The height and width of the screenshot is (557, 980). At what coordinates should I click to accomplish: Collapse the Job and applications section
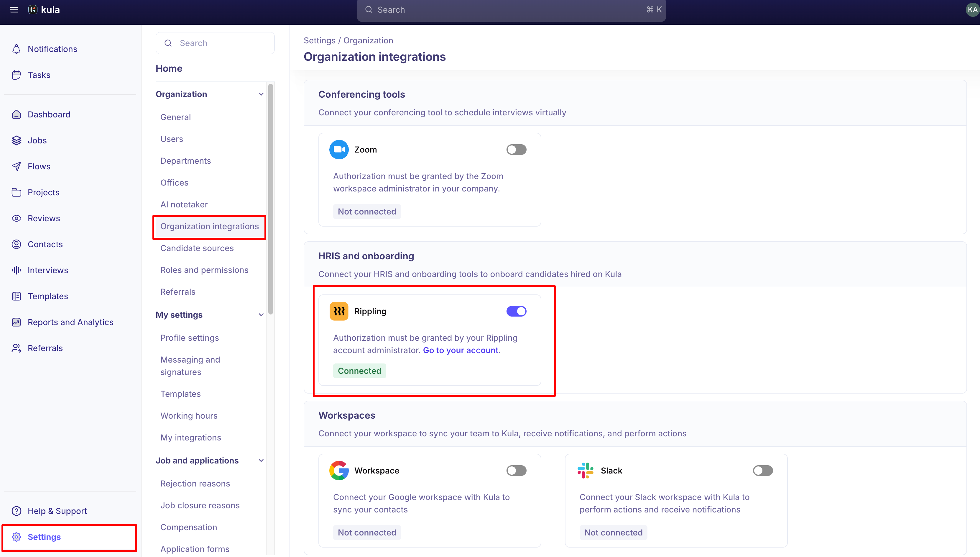click(261, 461)
